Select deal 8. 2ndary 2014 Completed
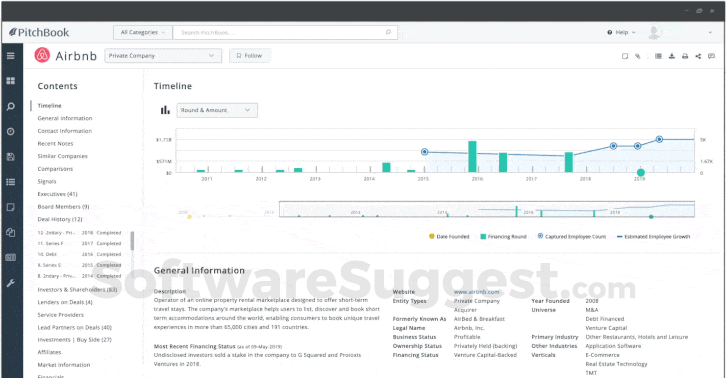726x378 pixels. pos(79,276)
